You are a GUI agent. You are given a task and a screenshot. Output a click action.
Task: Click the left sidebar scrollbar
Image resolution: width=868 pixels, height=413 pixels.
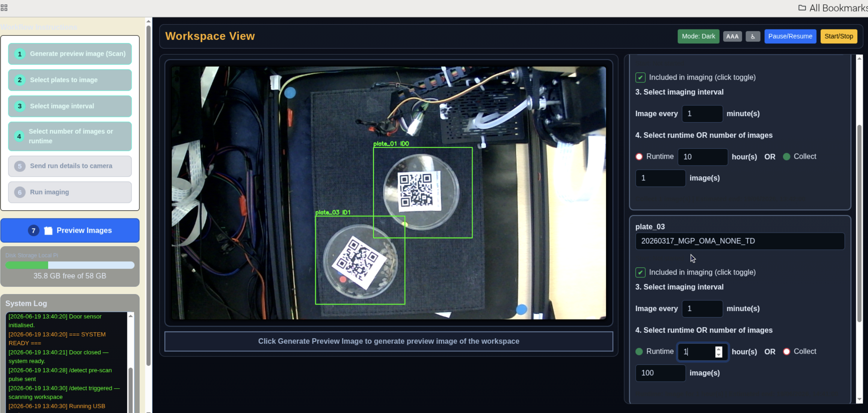(148, 195)
